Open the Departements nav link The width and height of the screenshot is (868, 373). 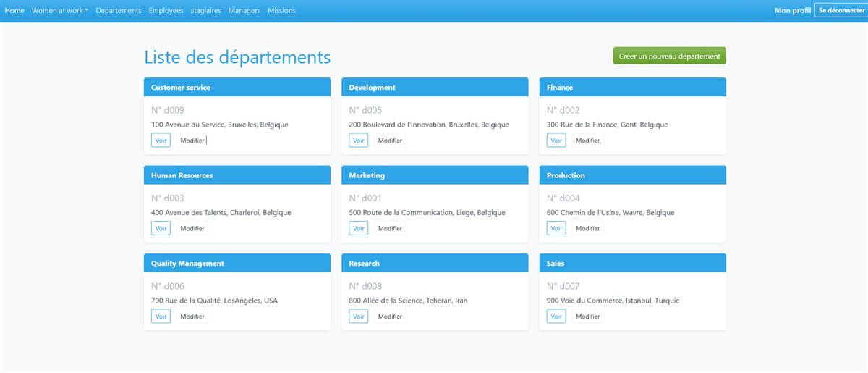pyautogui.click(x=119, y=11)
